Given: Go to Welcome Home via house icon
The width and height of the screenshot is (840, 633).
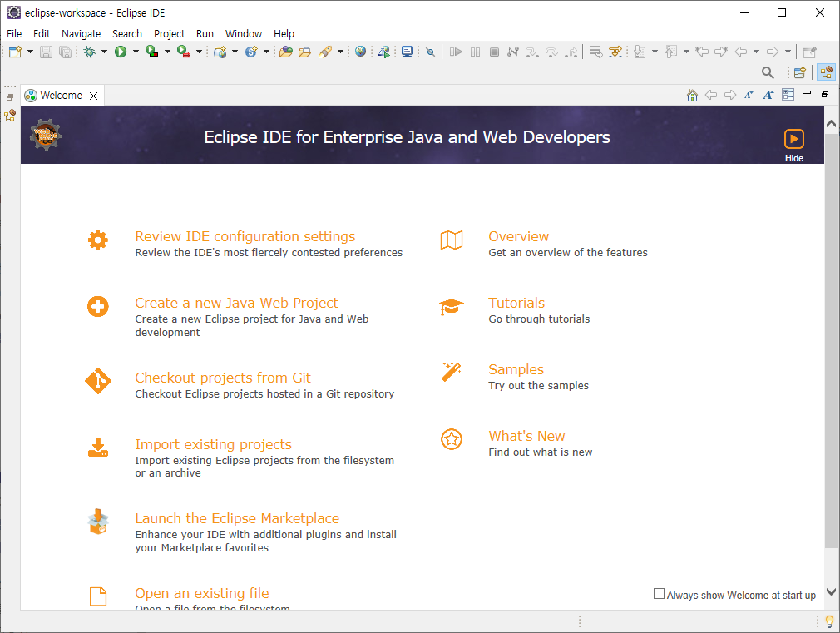Looking at the screenshot, I should tap(692, 96).
